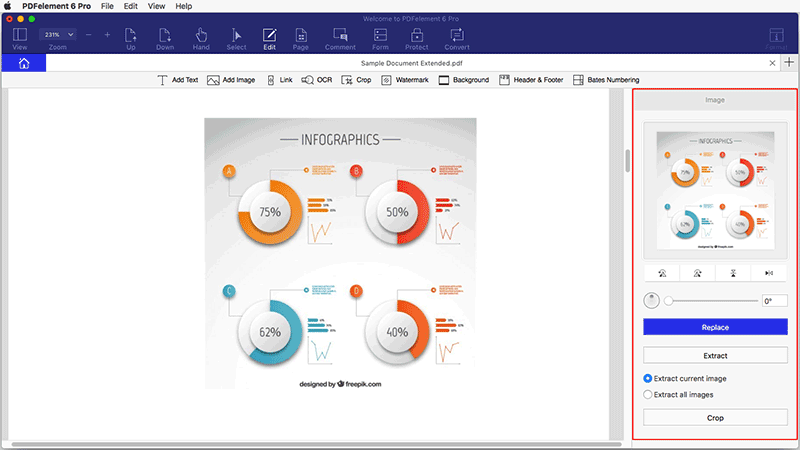Image resolution: width=800 pixels, height=450 pixels.
Task: Click the vertical document scrollbar
Action: (x=627, y=161)
